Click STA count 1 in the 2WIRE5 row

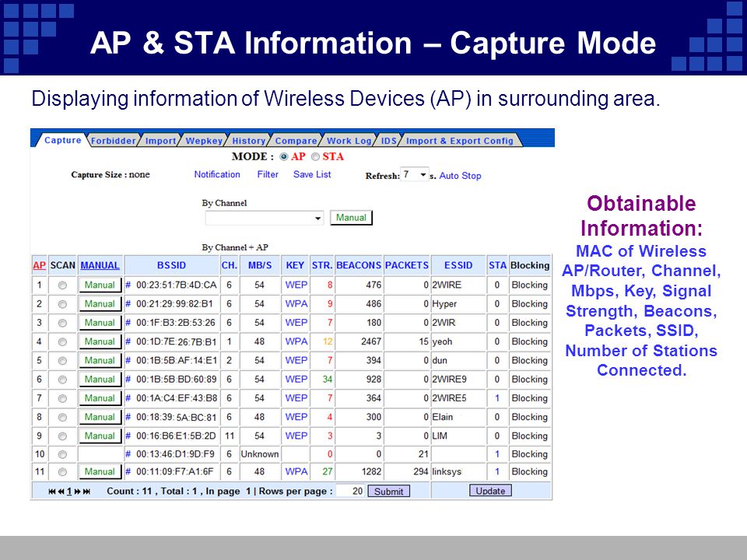(x=497, y=398)
